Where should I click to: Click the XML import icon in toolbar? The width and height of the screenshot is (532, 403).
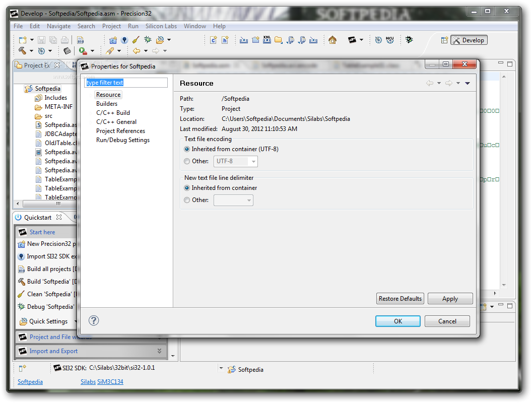pyautogui.click(x=267, y=40)
